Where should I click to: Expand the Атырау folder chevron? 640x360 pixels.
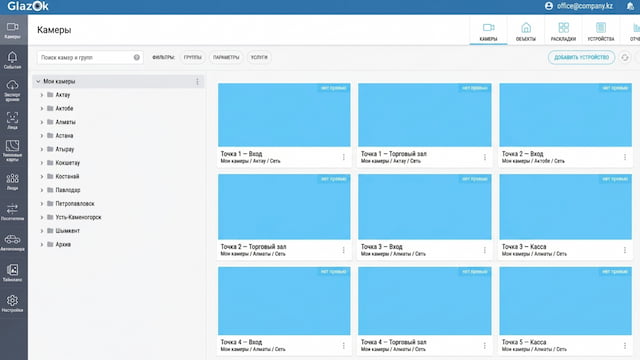click(x=42, y=149)
